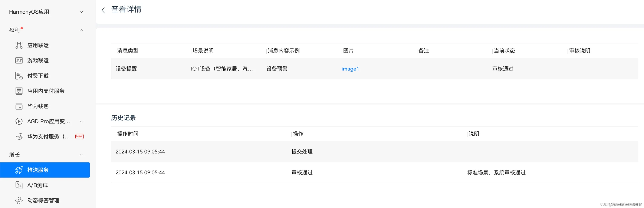Select 盈利 menu group label
The width and height of the screenshot is (644, 208).
point(14,30)
